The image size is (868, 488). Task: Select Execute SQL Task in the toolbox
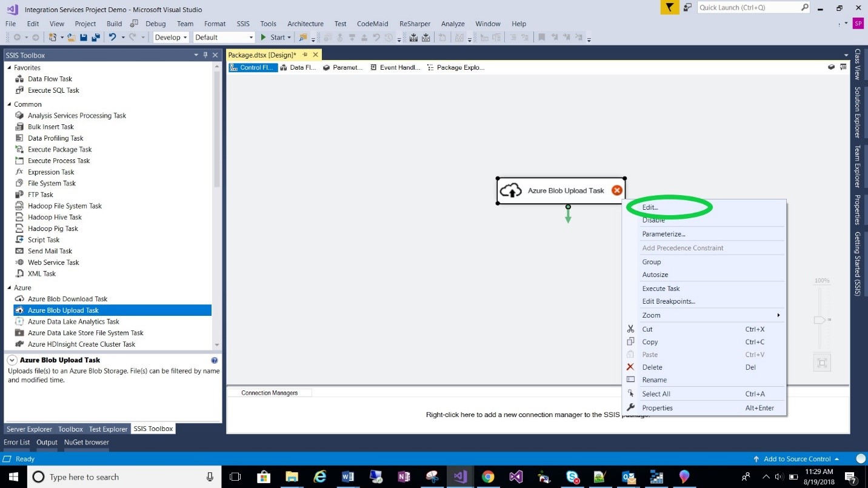53,90
